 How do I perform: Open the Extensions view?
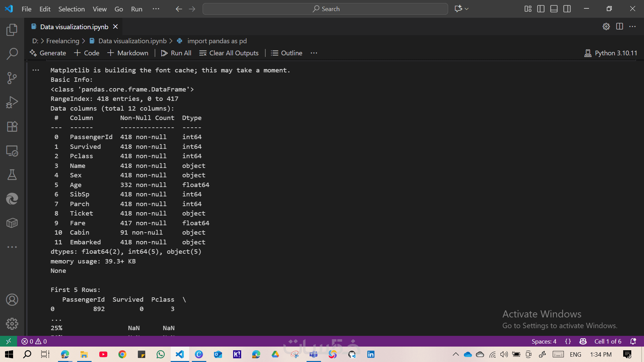coord(12,126)
